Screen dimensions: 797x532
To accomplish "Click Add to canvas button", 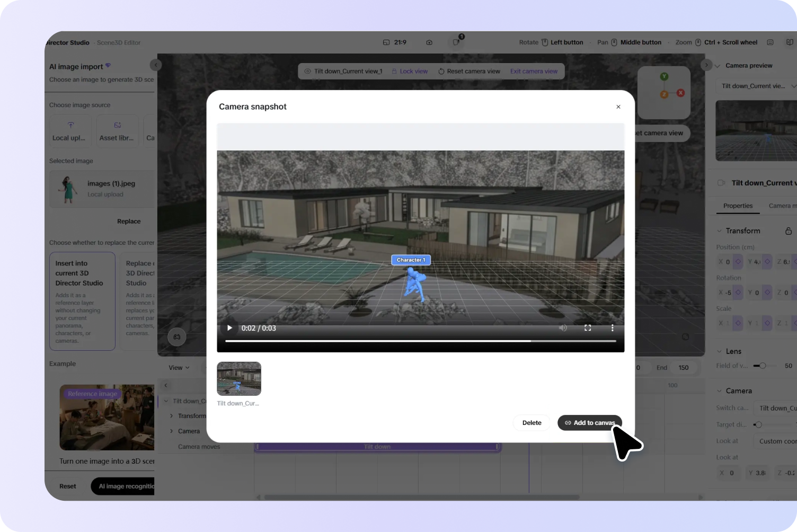I will (589, 423).
